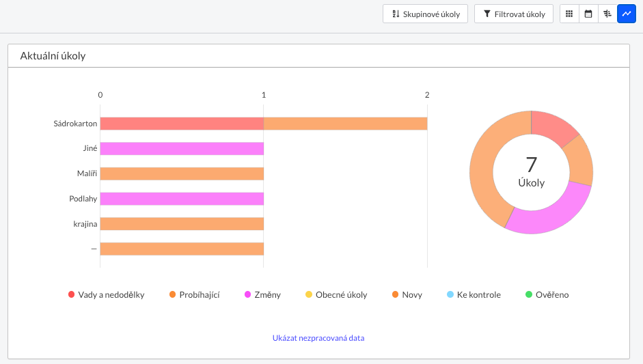Click the Sádrokarton axis label
Viewport: 643px width, 364px height.
click(75, 124)
